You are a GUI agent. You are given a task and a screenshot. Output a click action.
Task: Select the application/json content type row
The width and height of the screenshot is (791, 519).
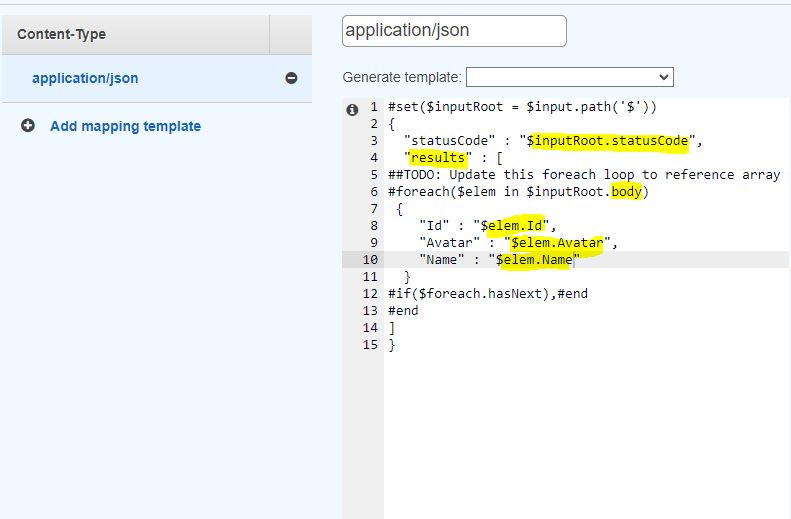(157, 79)
